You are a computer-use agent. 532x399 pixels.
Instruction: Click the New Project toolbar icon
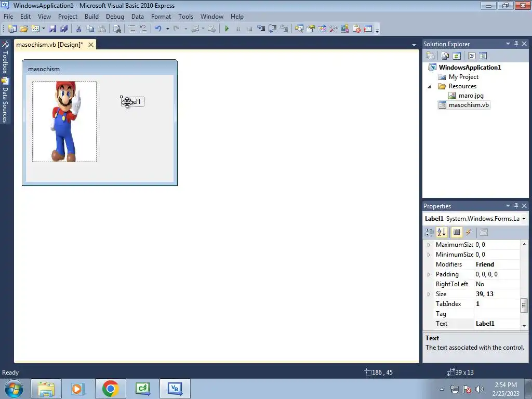(x=12, y=29)
